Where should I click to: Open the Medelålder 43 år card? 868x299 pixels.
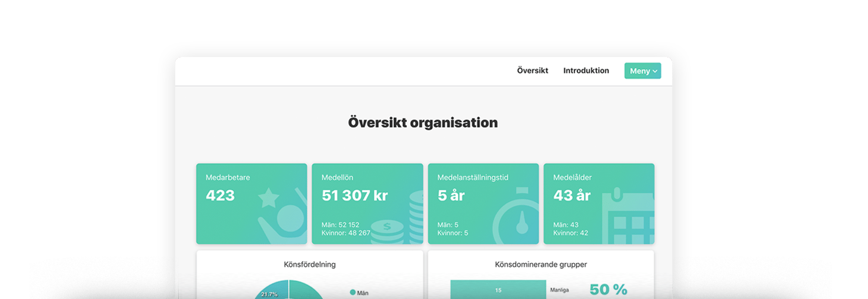(599, 204)
